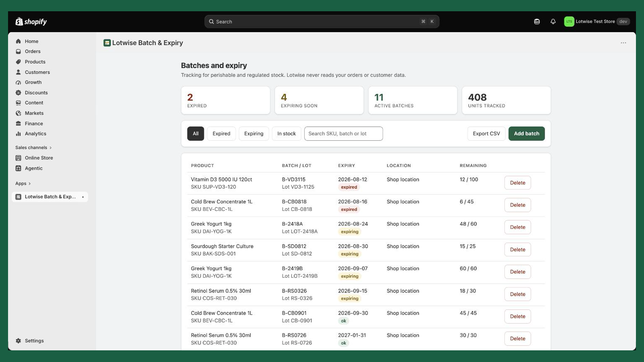
Task: Delete Greek Yogurt batch B-2418A
Action: 518,227
